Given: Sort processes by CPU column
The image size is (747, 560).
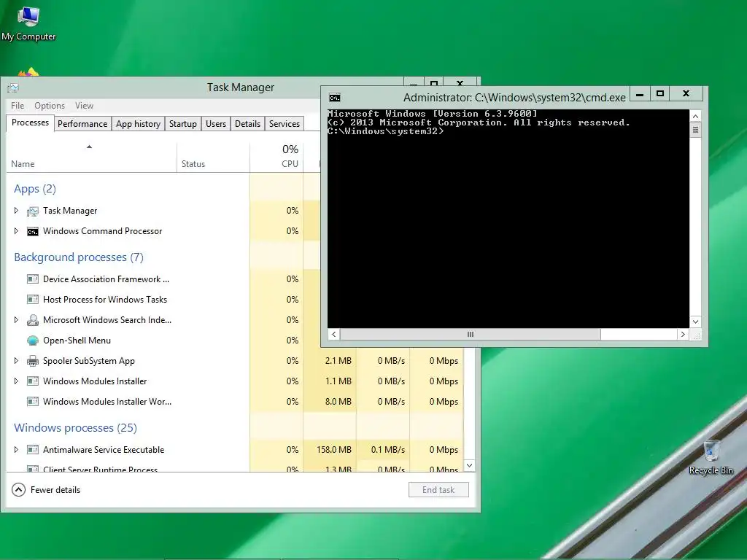Looking at the screenshot, I should coord(276,157).
